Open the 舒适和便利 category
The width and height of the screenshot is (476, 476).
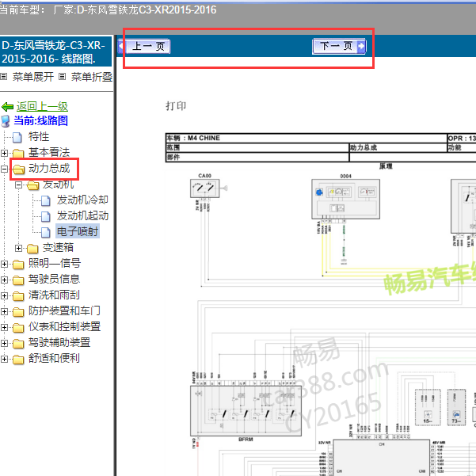coord(54,358)
